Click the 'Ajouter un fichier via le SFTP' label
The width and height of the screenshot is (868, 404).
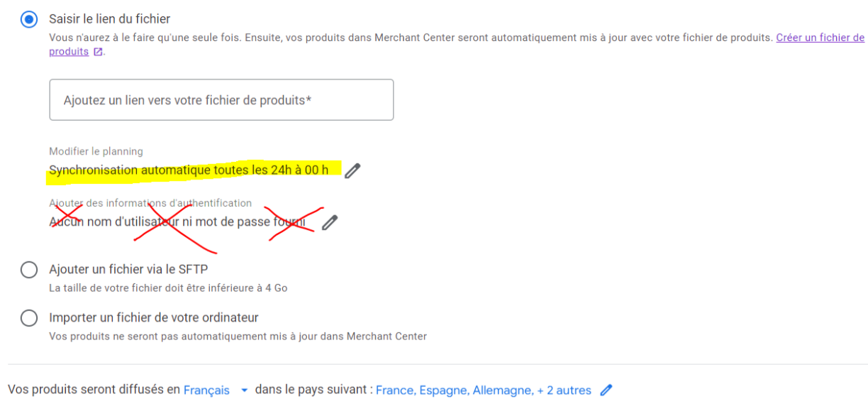click(x=128, y=270)
